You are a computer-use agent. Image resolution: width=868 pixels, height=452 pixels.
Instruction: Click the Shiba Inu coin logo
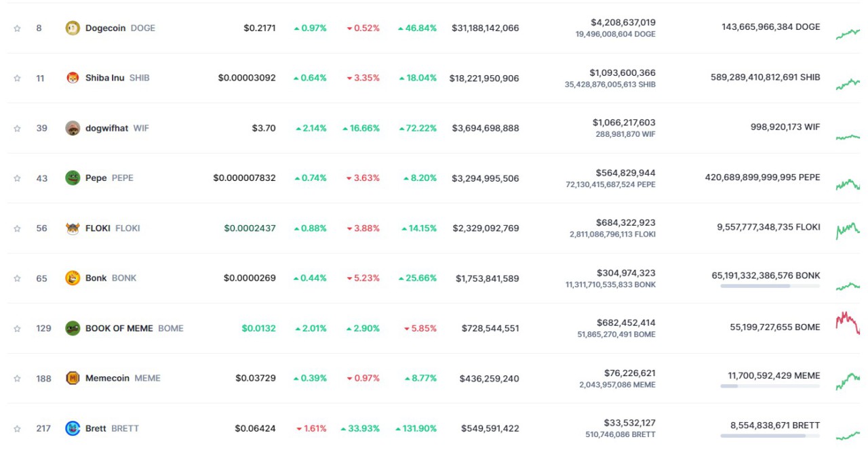point(73,78)
